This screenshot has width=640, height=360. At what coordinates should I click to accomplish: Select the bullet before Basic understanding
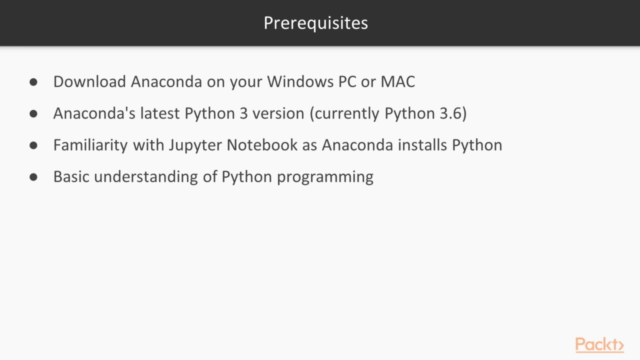click(33, 177)
